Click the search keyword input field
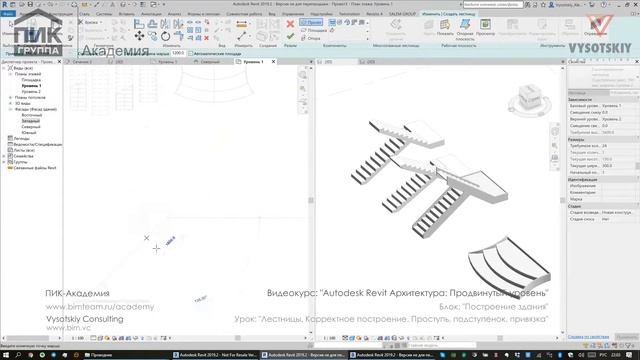 point(493,4)
